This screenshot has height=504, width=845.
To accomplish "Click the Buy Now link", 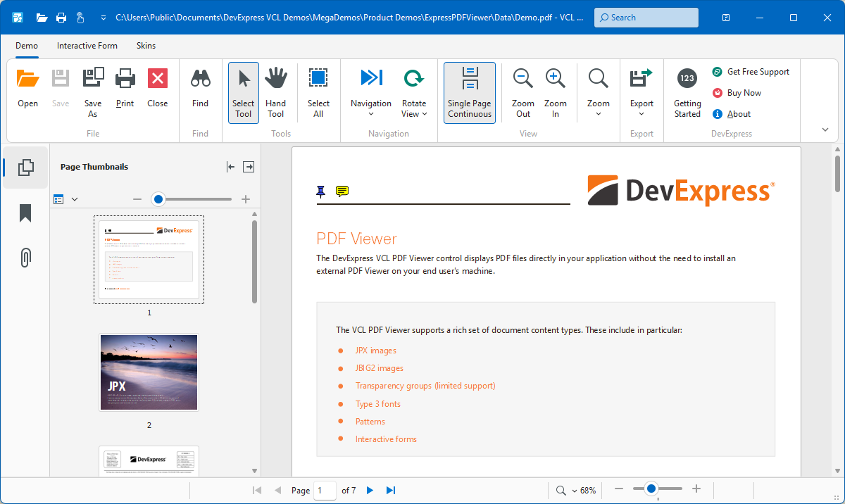I will click(737, 93).
